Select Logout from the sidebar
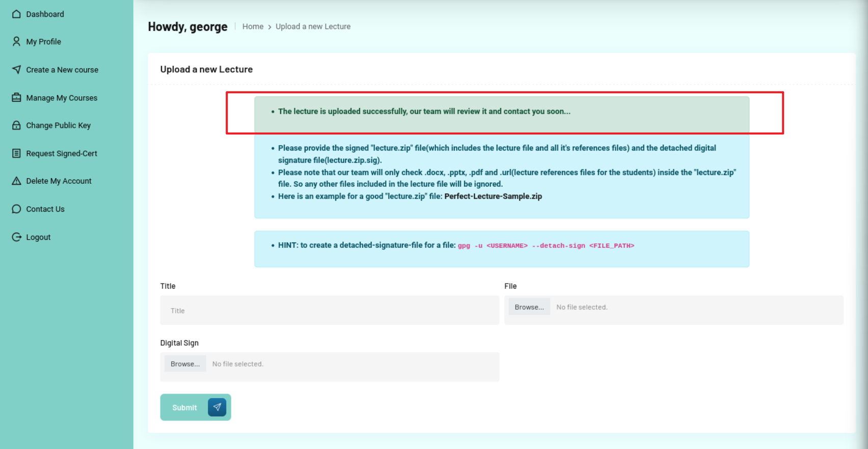Screen dimensions: 868x449 point(38,237)
